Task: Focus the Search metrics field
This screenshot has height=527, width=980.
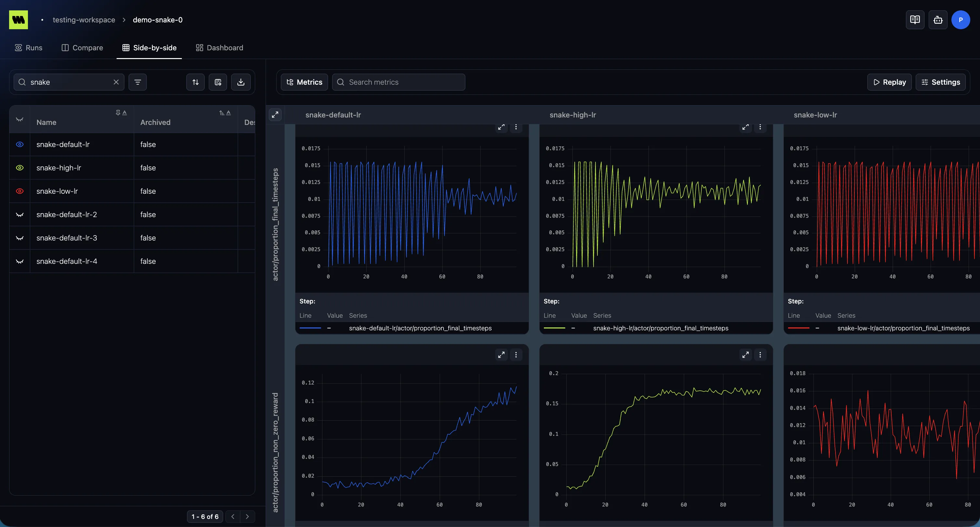Action: (x=399, y=82)
